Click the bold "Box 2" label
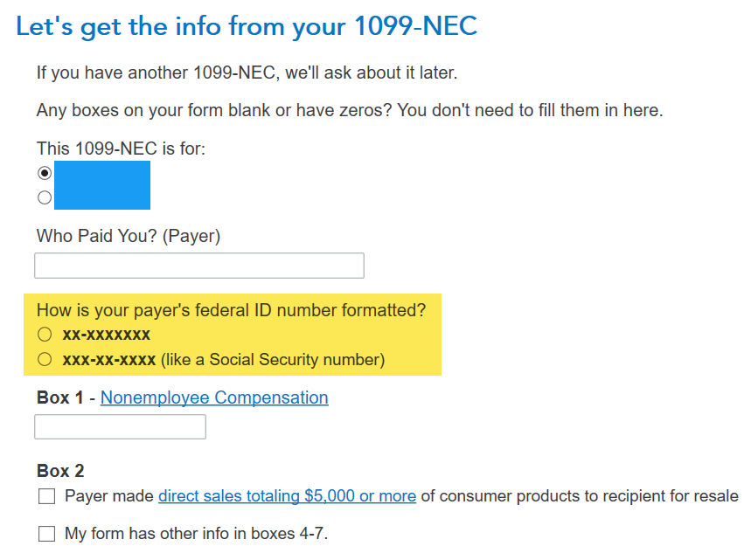751x560 pixels. (x=60, y=471)
